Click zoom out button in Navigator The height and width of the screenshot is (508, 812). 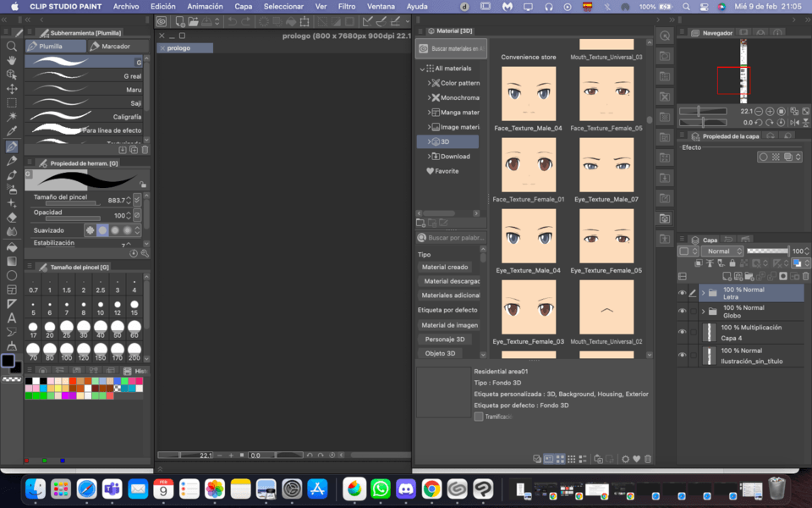pos(759,112)
